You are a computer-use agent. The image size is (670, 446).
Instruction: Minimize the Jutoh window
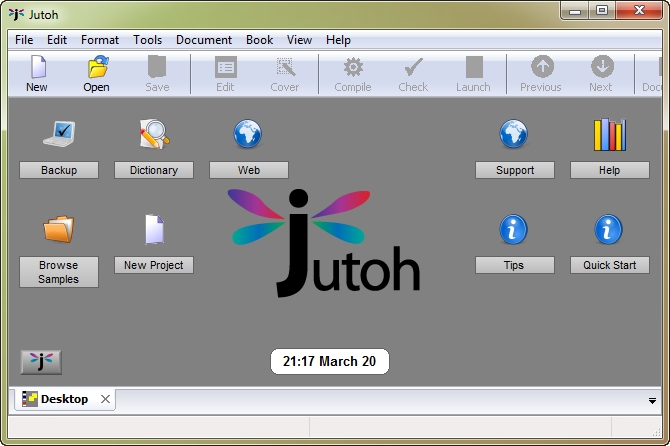[575, 11]
